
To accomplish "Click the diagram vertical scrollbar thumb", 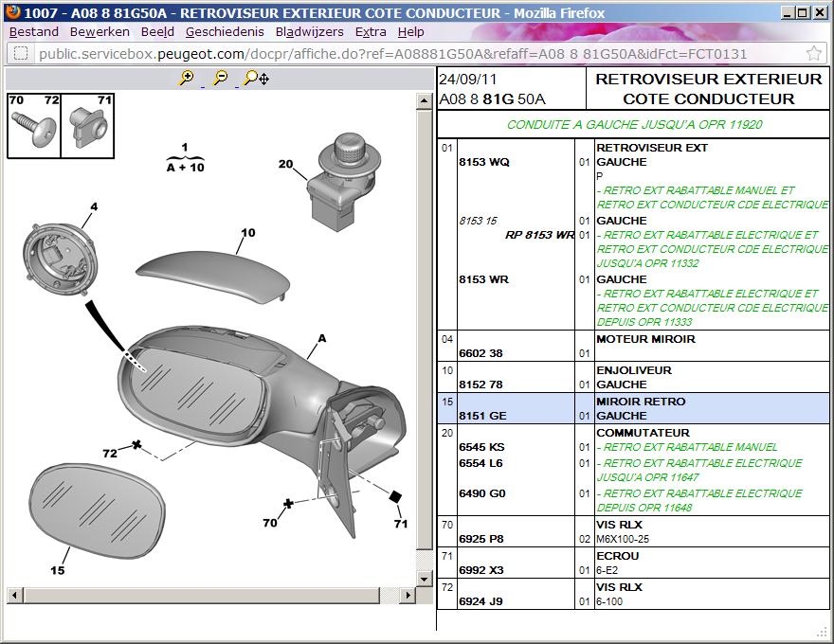I will point(424,330).
